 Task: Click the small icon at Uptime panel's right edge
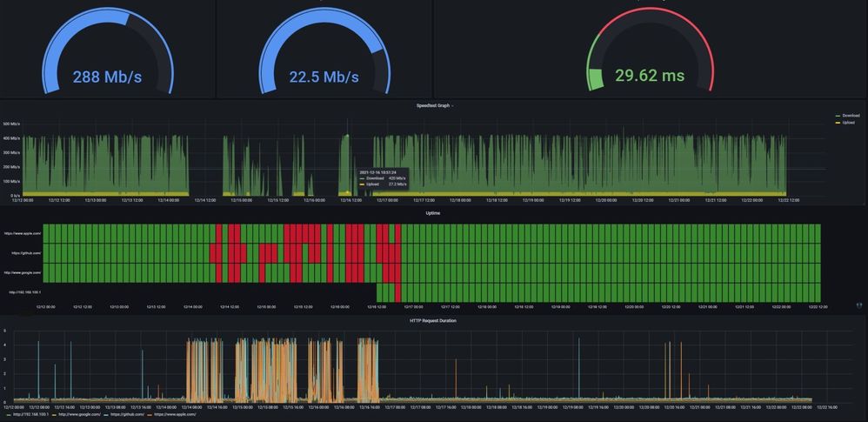(859, 305)
